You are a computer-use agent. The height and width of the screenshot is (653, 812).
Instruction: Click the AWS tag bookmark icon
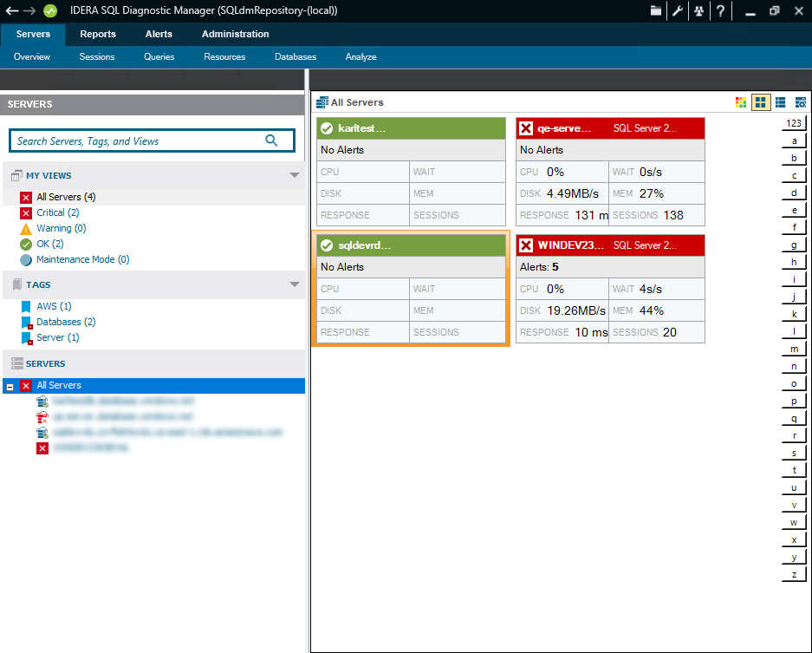click(x=26, y=307)
